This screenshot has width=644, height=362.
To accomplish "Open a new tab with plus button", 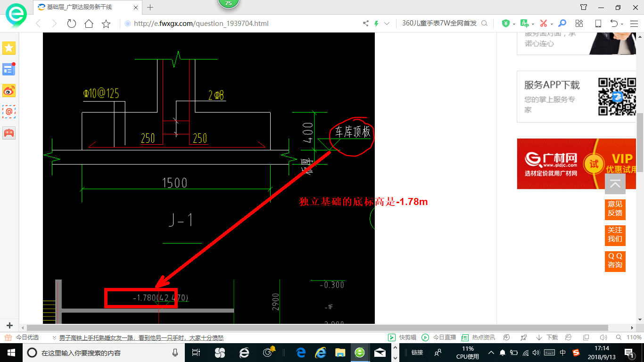I will coord(150,7).
